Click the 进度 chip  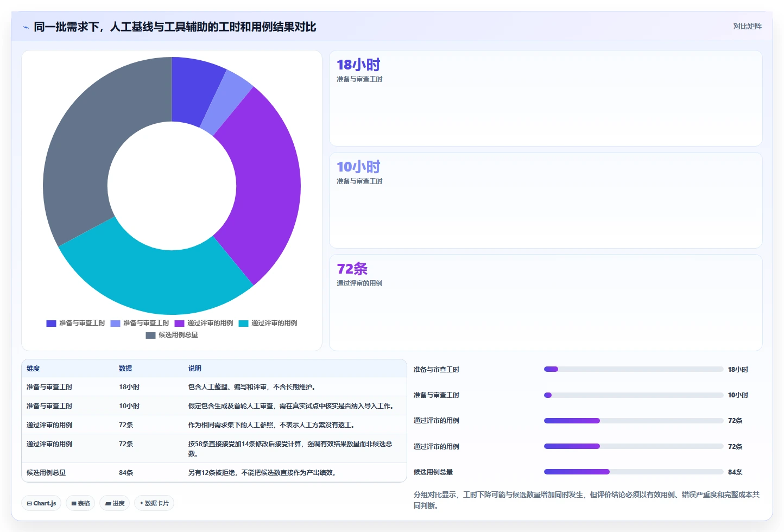click(115, 503)
